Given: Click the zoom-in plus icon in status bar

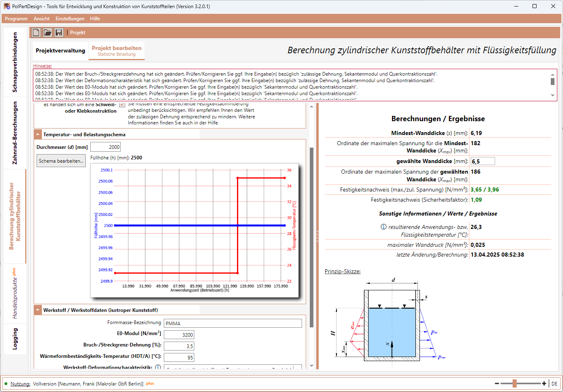Looking at the screenshot, I should (544, 383).
